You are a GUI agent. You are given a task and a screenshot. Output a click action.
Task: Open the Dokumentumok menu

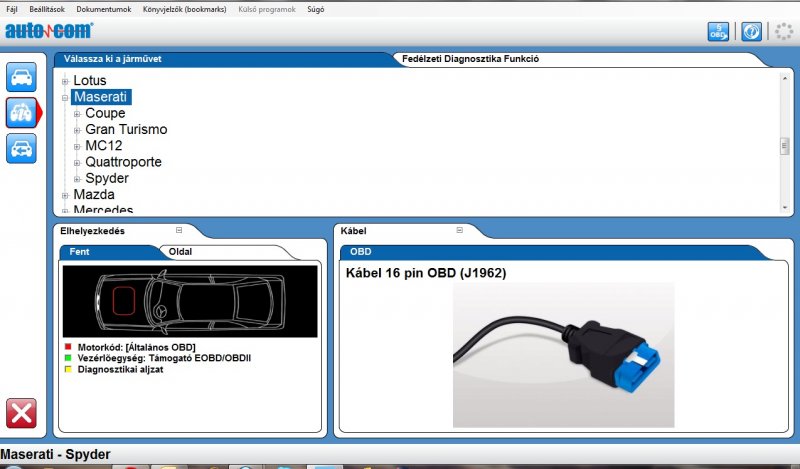pos(104,9)
